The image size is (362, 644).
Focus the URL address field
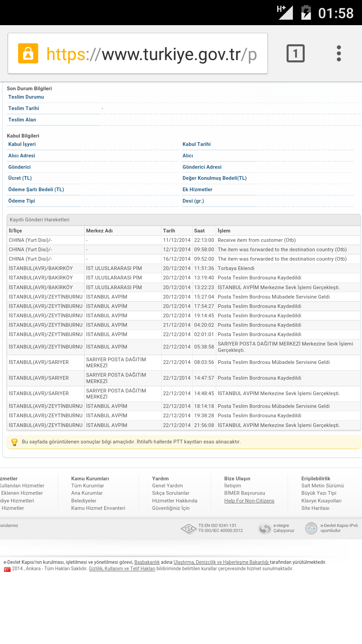138,53
